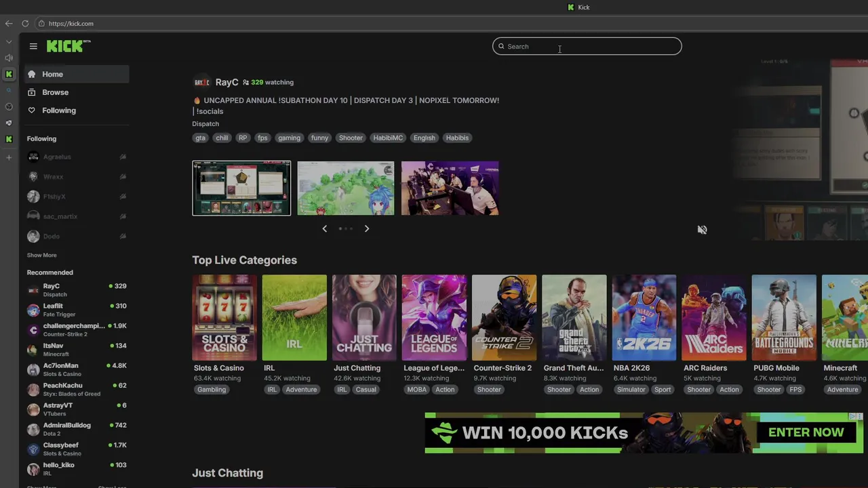The height and width of the screenshot is (488, 868).
Task: Click RayC's avatar beside the stream title
Action: tap(202, 82)
